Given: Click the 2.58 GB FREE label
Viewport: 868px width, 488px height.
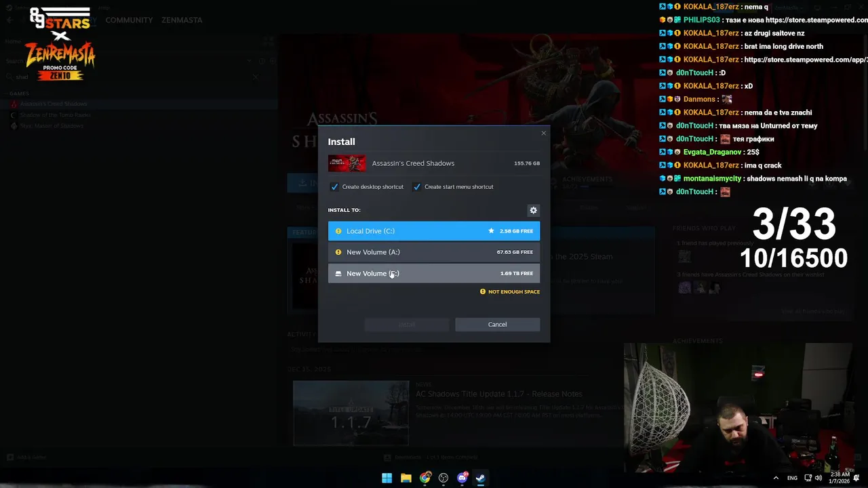Looking at the screenshot, I should coord(516,231).
